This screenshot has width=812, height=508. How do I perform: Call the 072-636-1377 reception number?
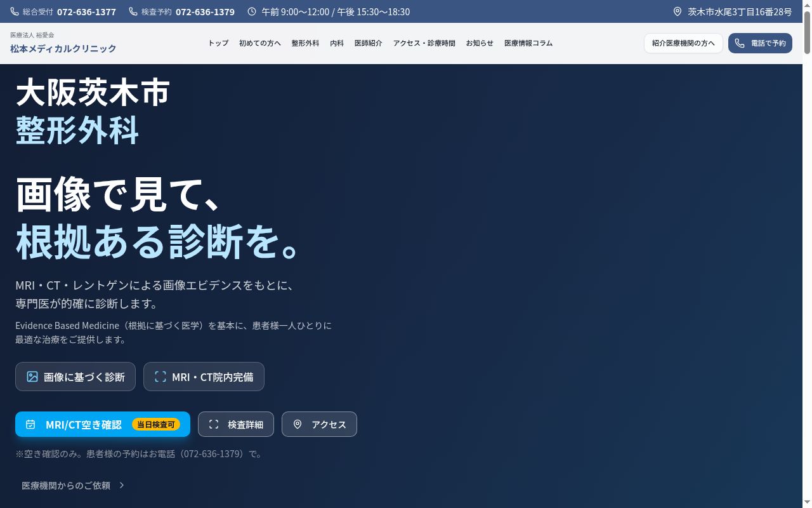click(86, 11)
